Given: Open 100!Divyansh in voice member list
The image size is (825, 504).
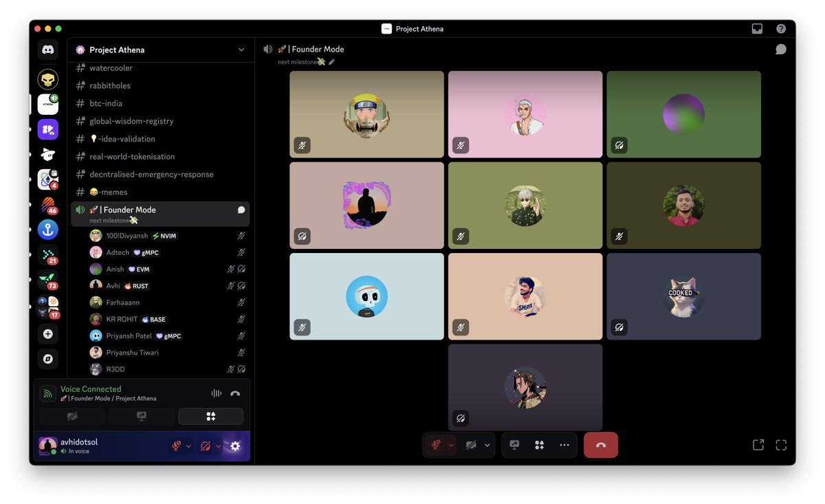Looking at the screenshot, I should point(167,236).
